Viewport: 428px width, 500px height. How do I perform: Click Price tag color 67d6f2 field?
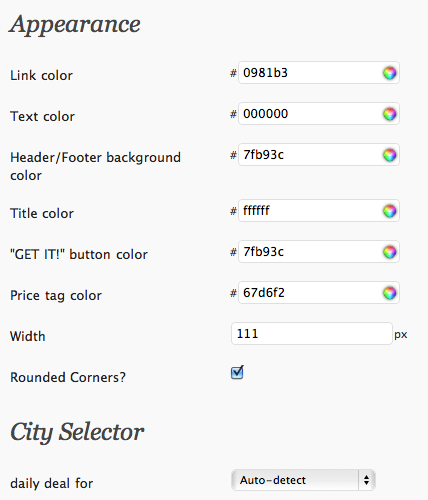click(x=319, y=293)
